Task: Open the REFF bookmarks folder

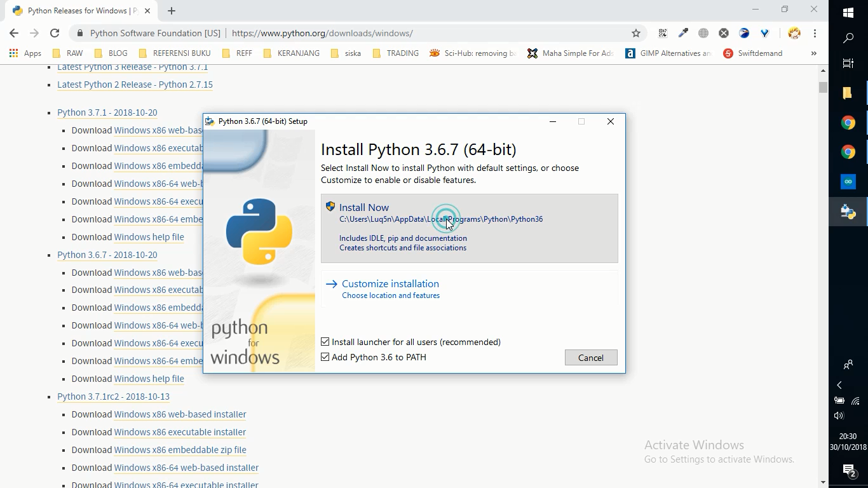Action: point(236,53)
